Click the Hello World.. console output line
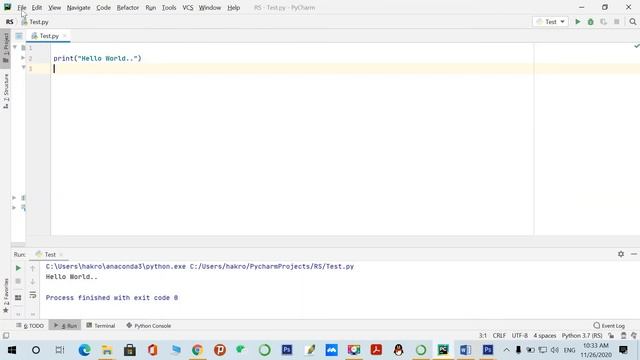This screenshot has height=360, width=640. [x=72, y=277]
